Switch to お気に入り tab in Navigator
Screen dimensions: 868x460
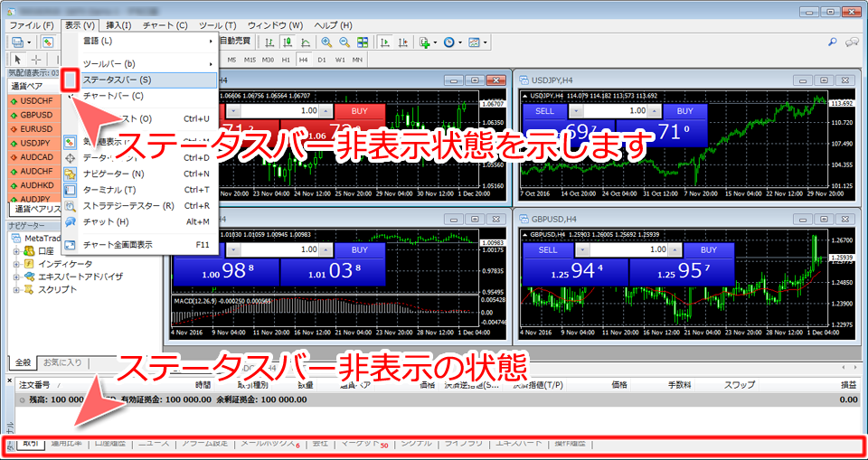click(62, 362)
